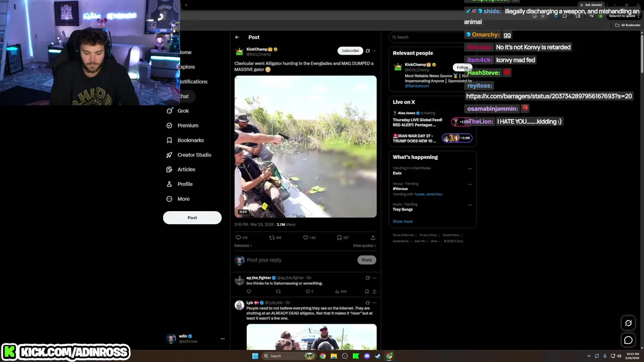This screenshot has width=644, height=362.
Task: Expand the footer More links menu
Action: [435, 241]
